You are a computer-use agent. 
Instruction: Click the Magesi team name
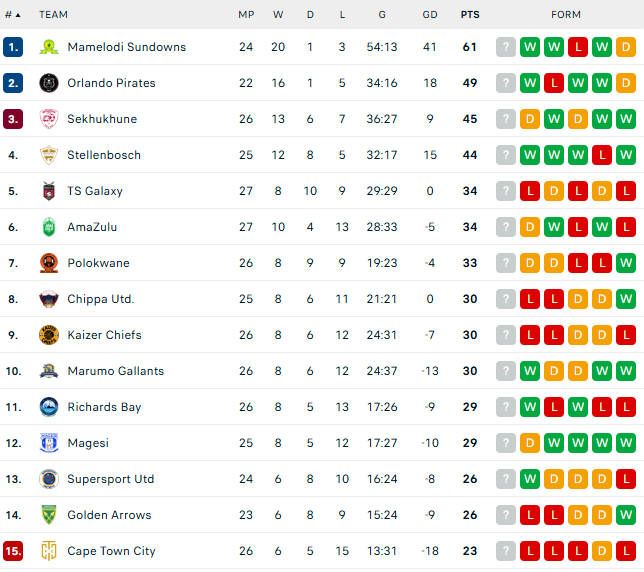(x=88, y=443)
